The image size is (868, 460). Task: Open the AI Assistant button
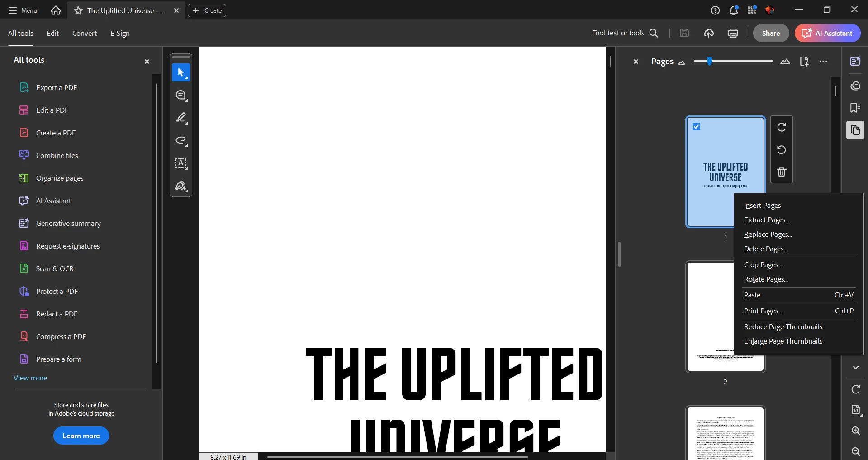coord(827,33)
